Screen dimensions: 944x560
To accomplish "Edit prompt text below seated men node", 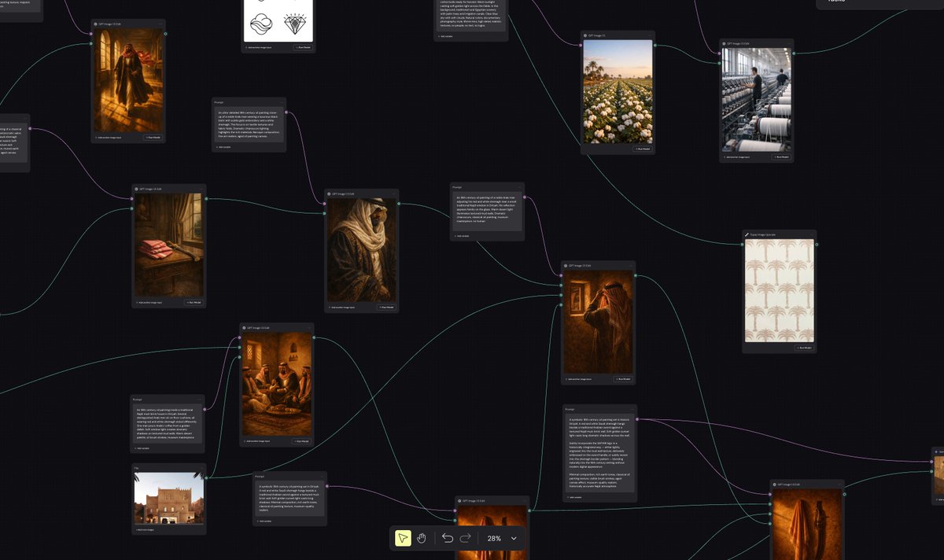I will tap(167, 422).
